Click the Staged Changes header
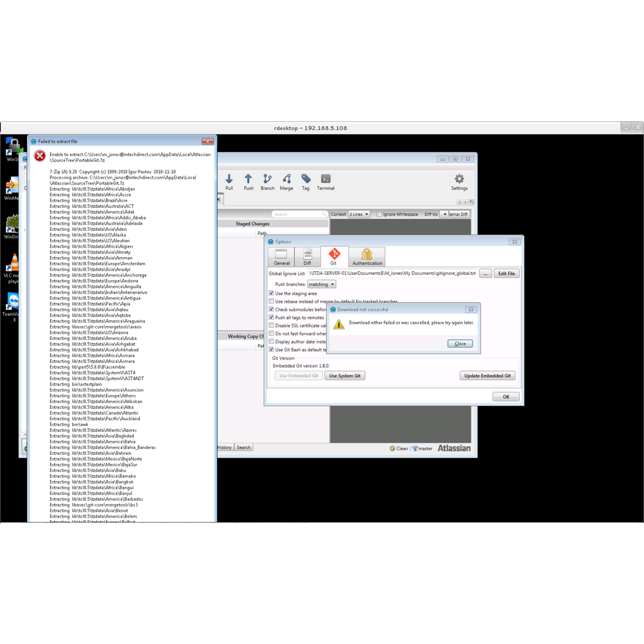This screenshot has width=644, height=644. click(253, 224)
